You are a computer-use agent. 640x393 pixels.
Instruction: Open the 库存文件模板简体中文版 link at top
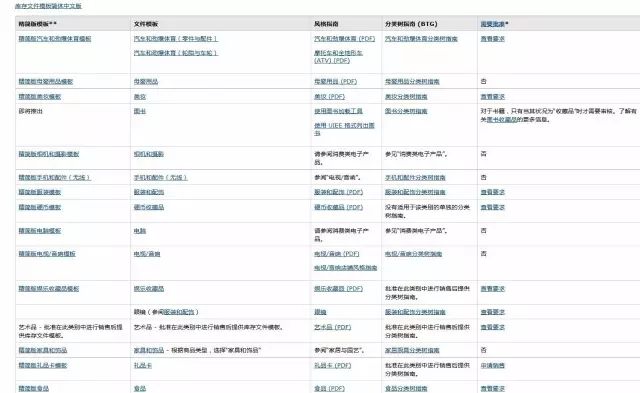[x=48, y=6]
